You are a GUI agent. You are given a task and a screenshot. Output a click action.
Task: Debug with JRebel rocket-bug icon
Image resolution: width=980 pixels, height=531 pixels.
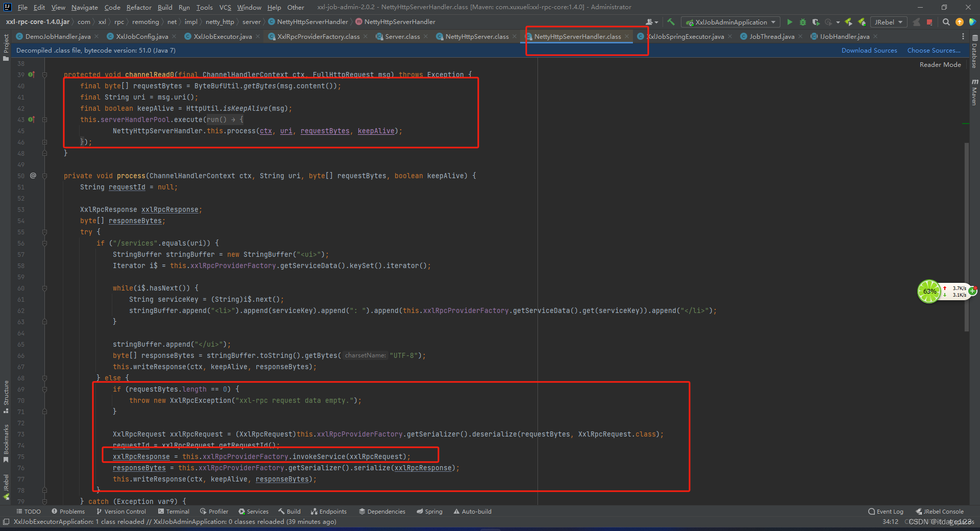tap(862, 22)
